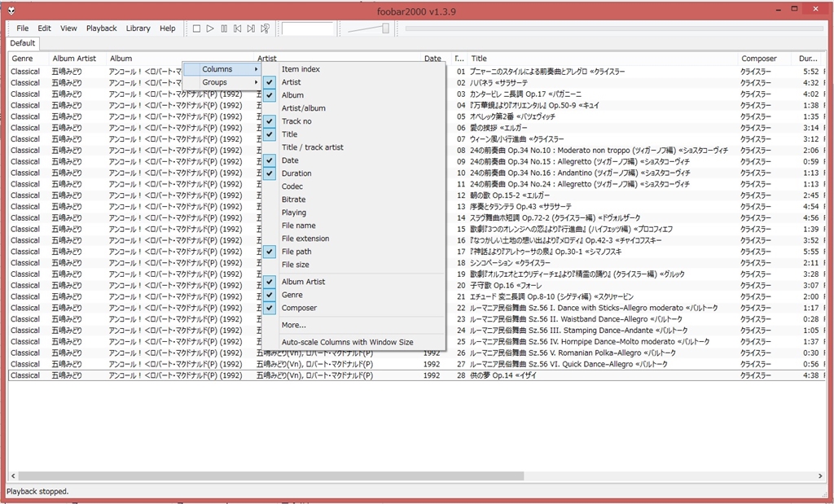Uncheck the Duration column option
This screenshot has height=504, width=834.
pos(353,173)
